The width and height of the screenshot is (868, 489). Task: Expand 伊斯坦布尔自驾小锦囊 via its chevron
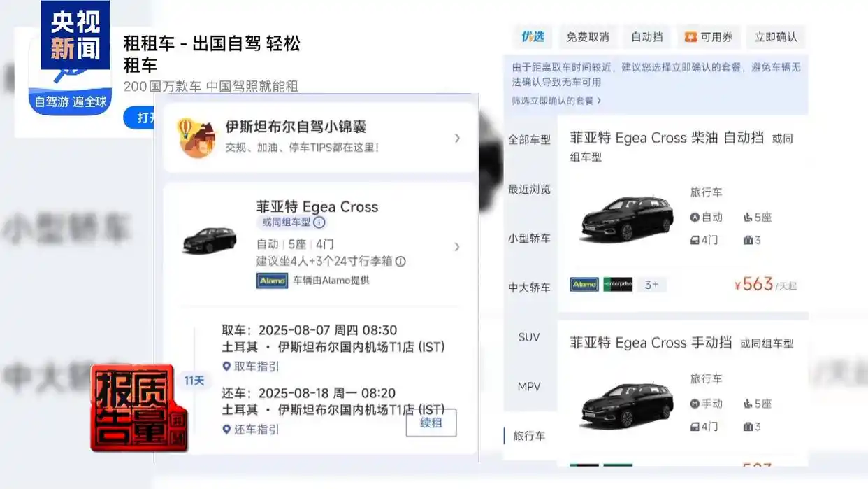[458, 139]
